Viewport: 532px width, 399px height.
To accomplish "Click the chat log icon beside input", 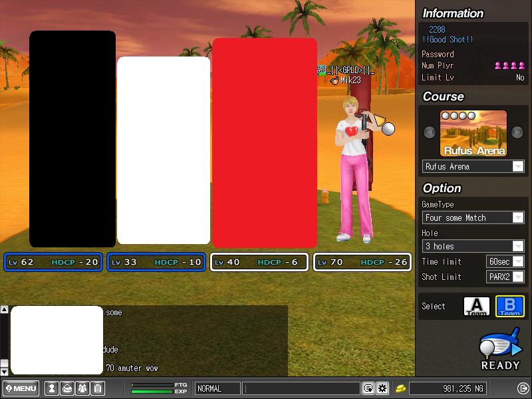I will pos(368,388).
